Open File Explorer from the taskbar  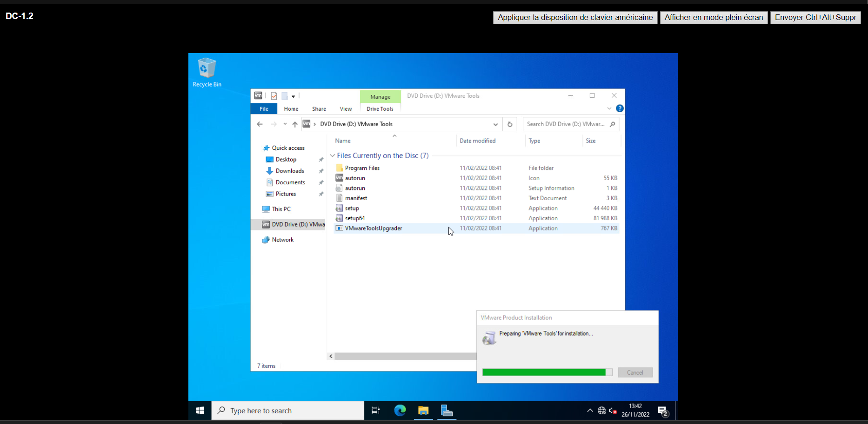423,411
